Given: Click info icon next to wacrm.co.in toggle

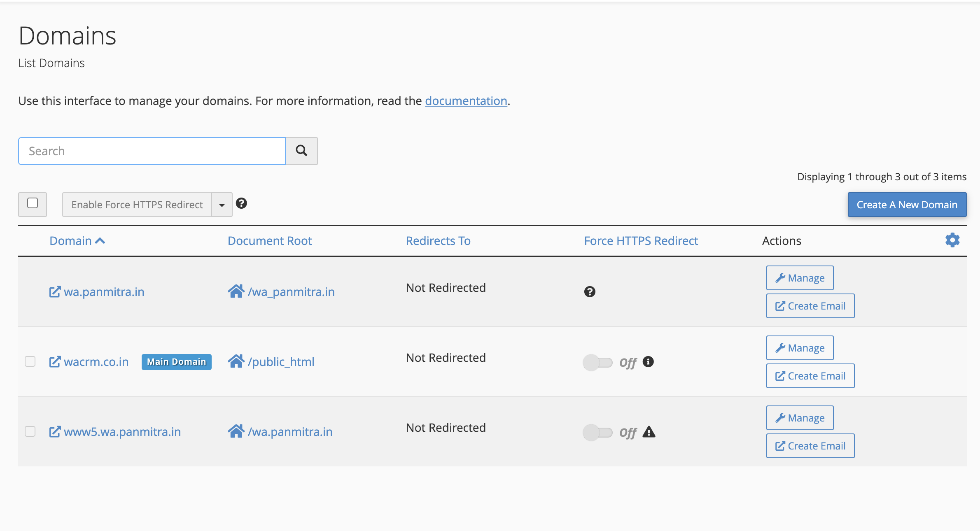Looking at the screenshot, I should tap(648, 361).
